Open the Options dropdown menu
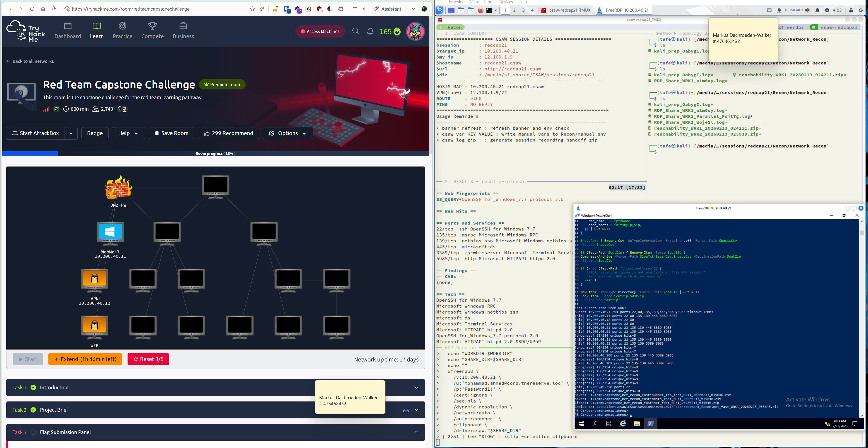868x448 pixels. pos(288,133)
